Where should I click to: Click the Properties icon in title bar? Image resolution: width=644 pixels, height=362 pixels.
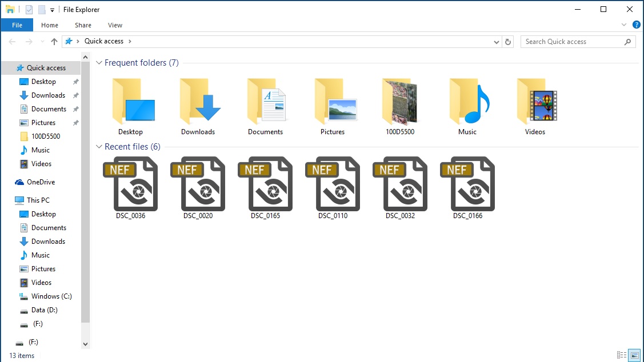(29, 10)
